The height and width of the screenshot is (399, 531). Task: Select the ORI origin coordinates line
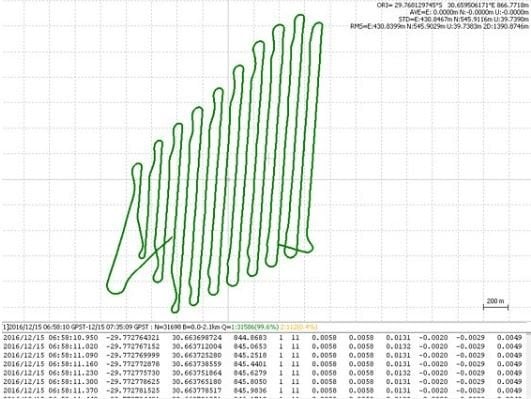click(452, 5)
